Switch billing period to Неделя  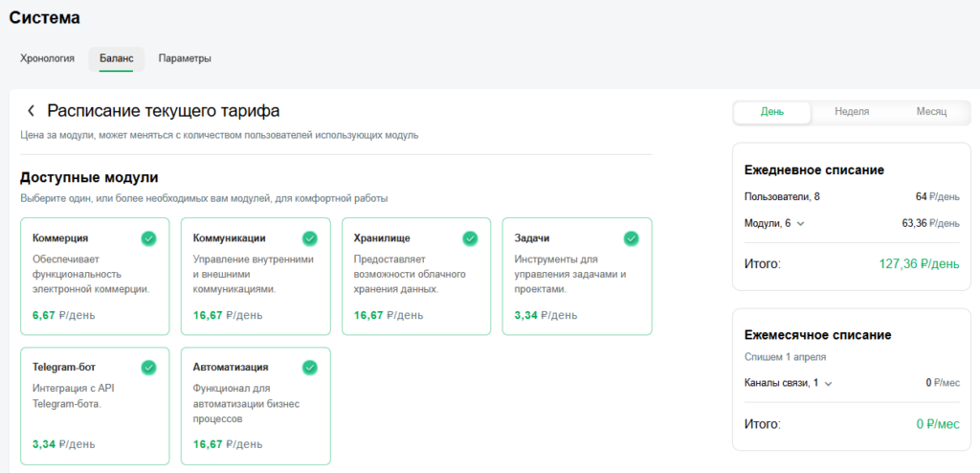click(x=852, y=112)
